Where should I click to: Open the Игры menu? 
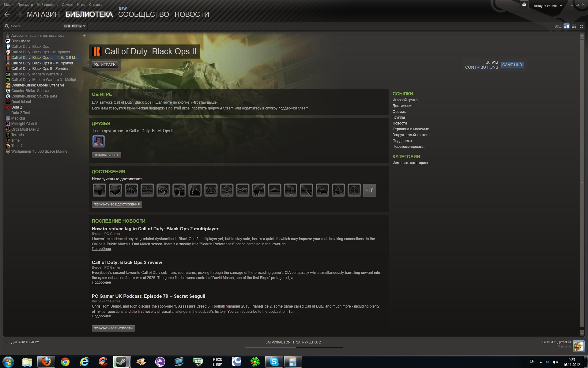(x=81, y=5)
